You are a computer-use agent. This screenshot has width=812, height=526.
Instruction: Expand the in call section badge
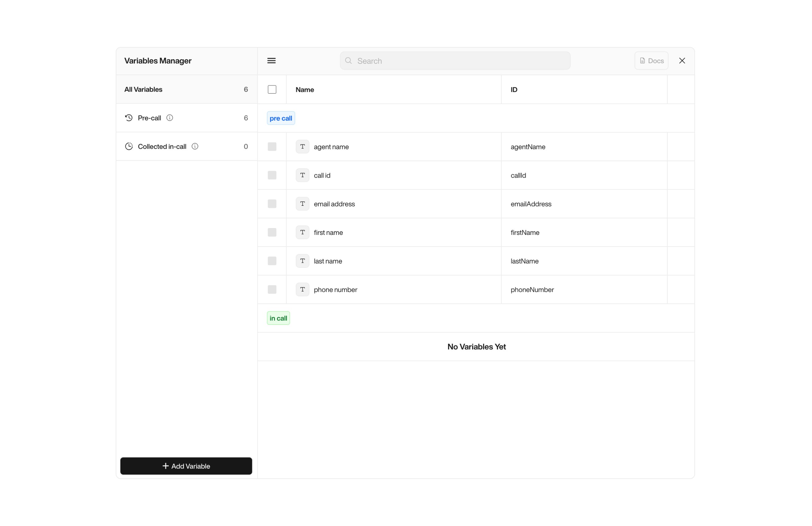pyautogui.click(x=278, y=317)
